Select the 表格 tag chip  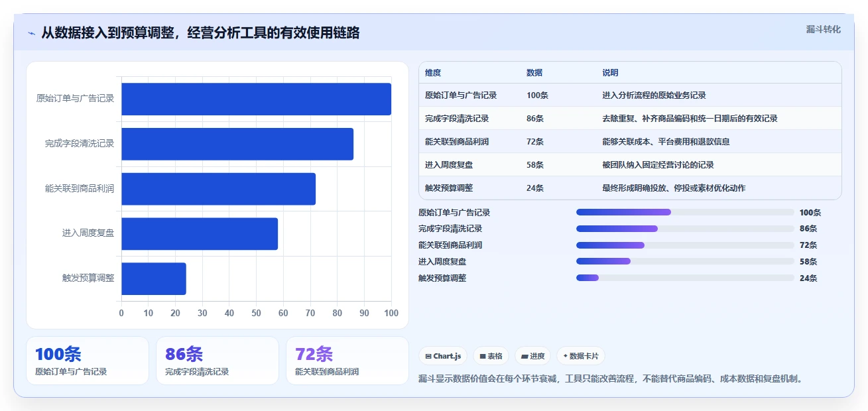(491, 356)
